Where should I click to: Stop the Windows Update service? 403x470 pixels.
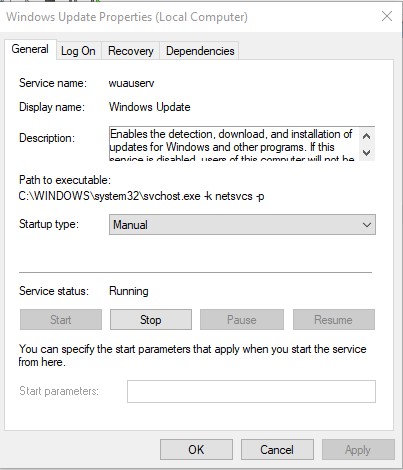151,320
